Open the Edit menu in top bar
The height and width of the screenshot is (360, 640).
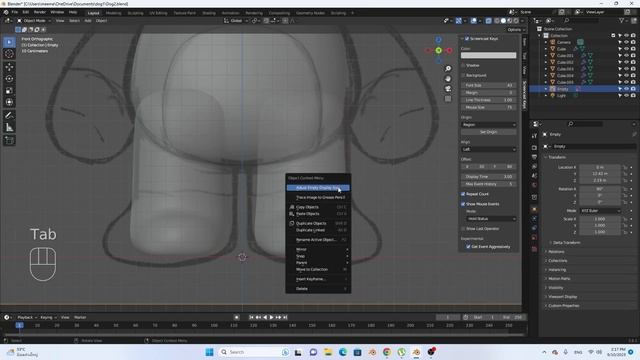click(x=26, y=12)
